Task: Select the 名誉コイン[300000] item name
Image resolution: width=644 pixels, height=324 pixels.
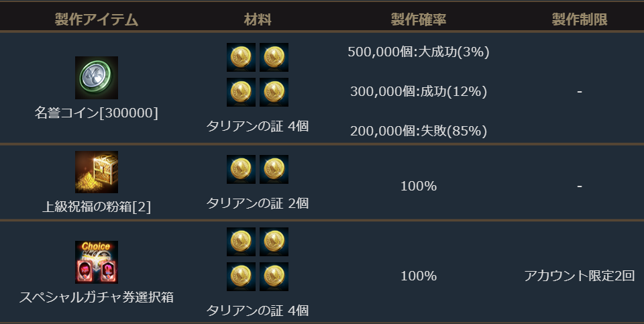Action: [x=97, y=113]
